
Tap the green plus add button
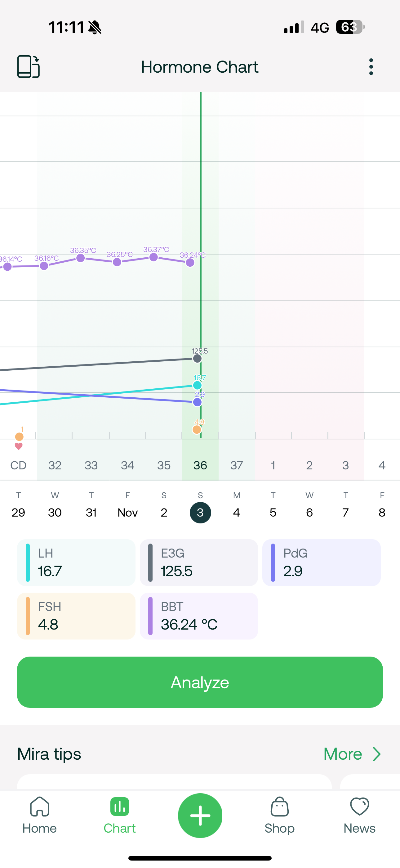200,816
